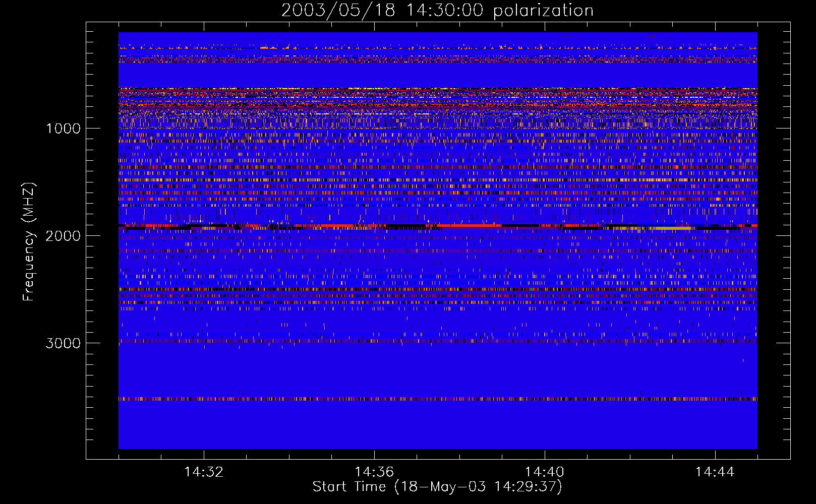Click the 1000 frequency tick label
The height and width of the screenshot is (504, 816).
pos(64,129)
